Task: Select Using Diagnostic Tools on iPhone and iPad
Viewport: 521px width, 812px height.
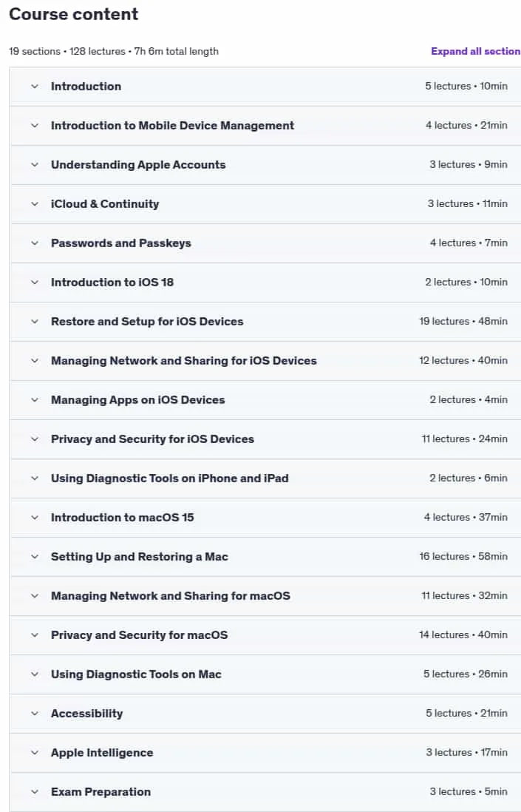Action: [x=170, y=478]
